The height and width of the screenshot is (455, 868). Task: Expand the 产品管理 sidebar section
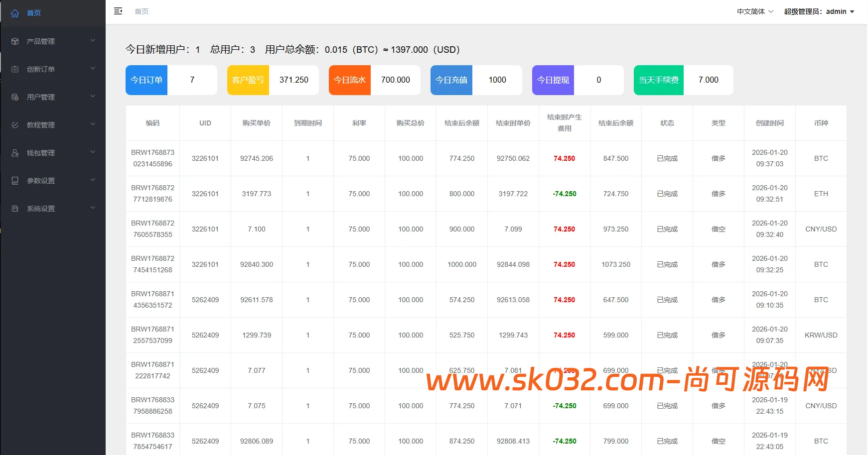point(52,41)
